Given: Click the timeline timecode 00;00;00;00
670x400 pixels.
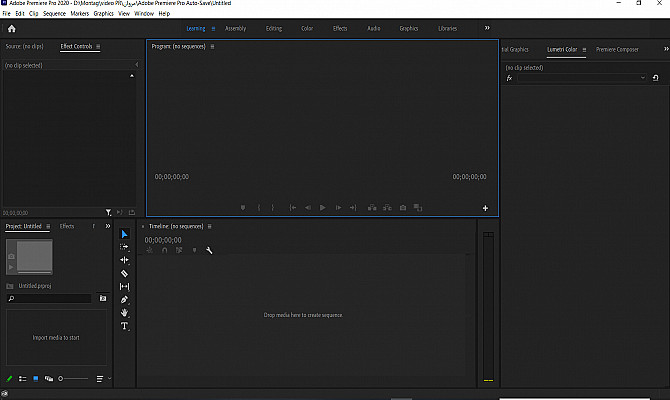Looking at the screenshot, I should (163, 240).
